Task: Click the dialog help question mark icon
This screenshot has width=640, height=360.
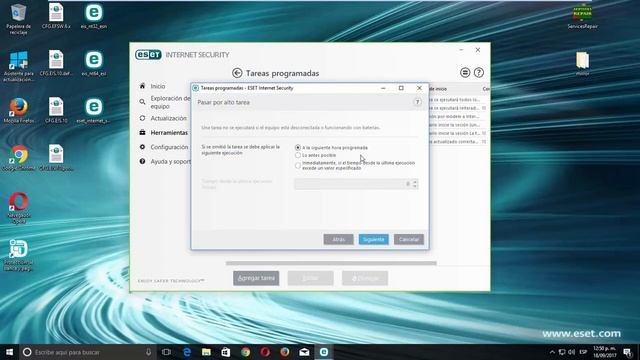Action: tap(417, 102)
